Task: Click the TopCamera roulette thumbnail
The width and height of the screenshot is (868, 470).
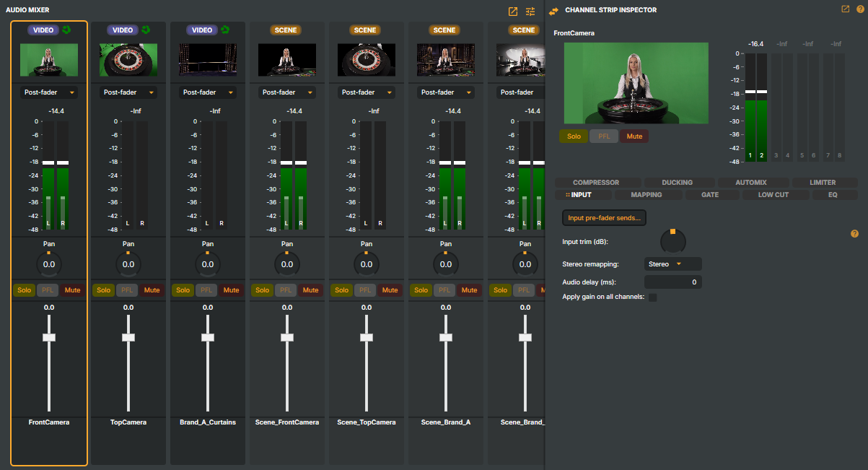Action: click(x=128, y=60)
